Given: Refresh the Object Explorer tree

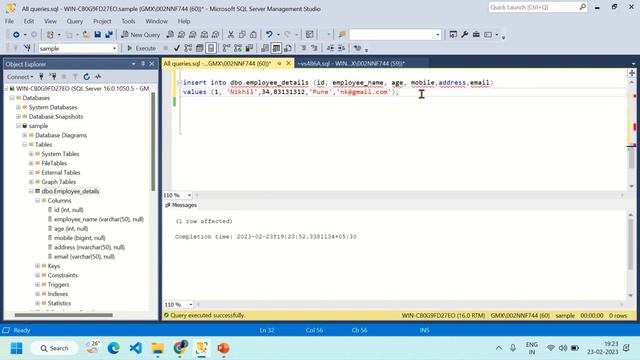Looking at the screenshot, I should (x=87, y=76).
